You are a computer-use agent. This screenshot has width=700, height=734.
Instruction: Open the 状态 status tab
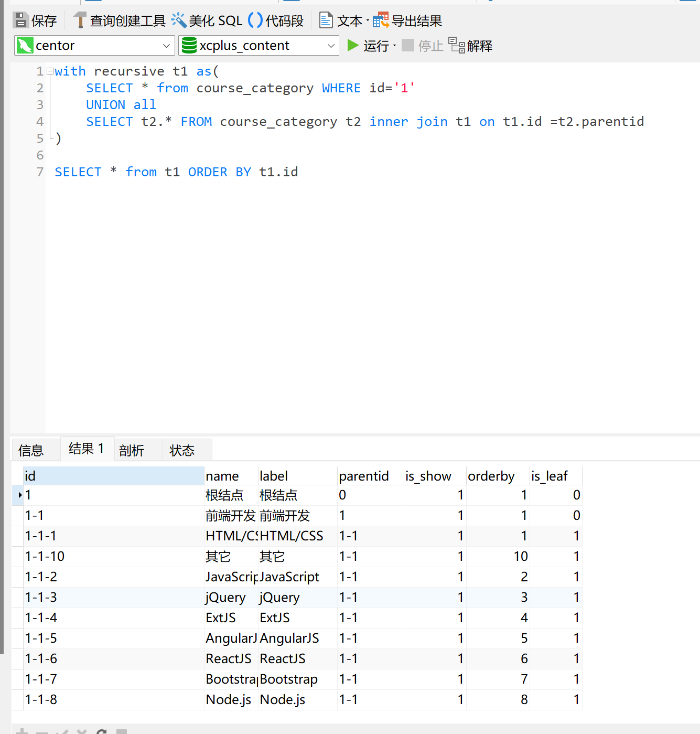click(x=182, y=450)
